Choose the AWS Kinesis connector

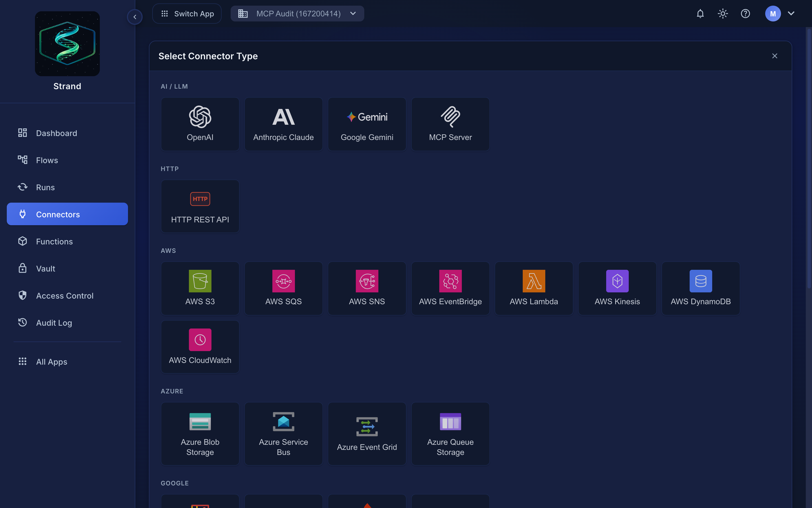pyautogui.click(x=617, y=288)
